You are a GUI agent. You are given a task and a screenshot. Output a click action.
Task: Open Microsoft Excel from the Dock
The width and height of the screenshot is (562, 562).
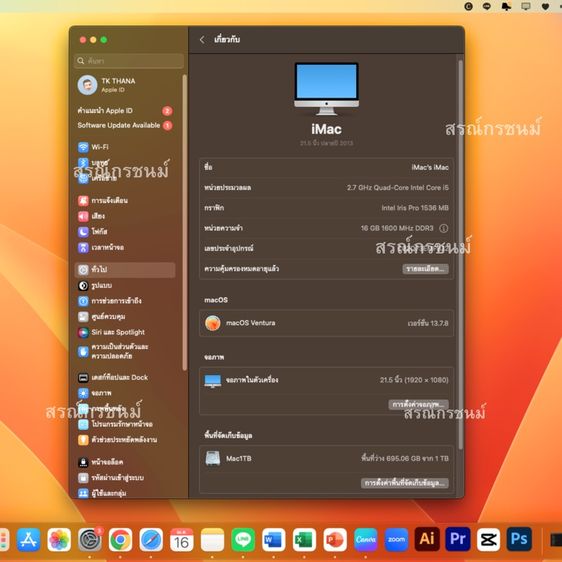(x=304, y=539)
